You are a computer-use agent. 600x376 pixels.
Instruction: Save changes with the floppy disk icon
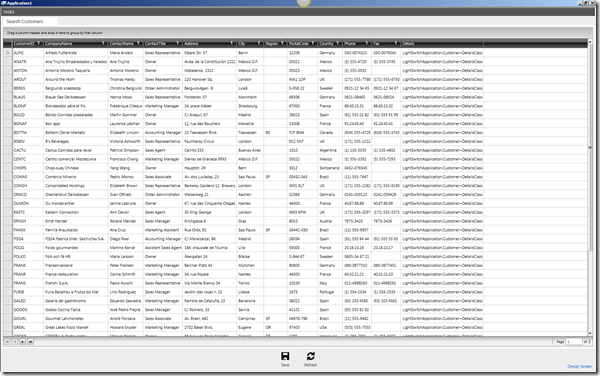coord(285,356)
